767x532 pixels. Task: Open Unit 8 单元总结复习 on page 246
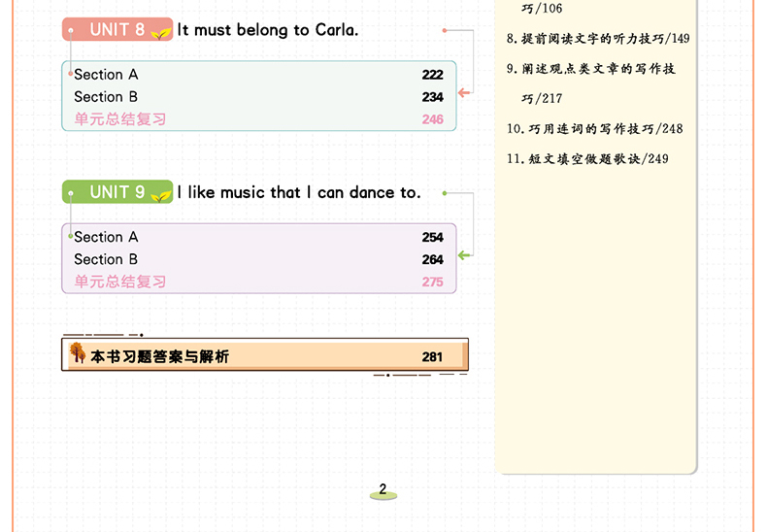(120, 119)
